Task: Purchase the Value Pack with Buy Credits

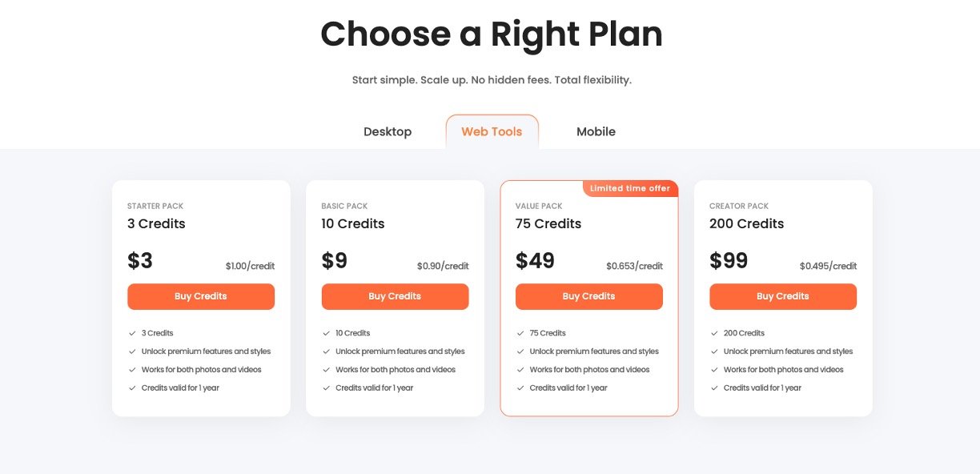Action: click(x=588, y=296)
